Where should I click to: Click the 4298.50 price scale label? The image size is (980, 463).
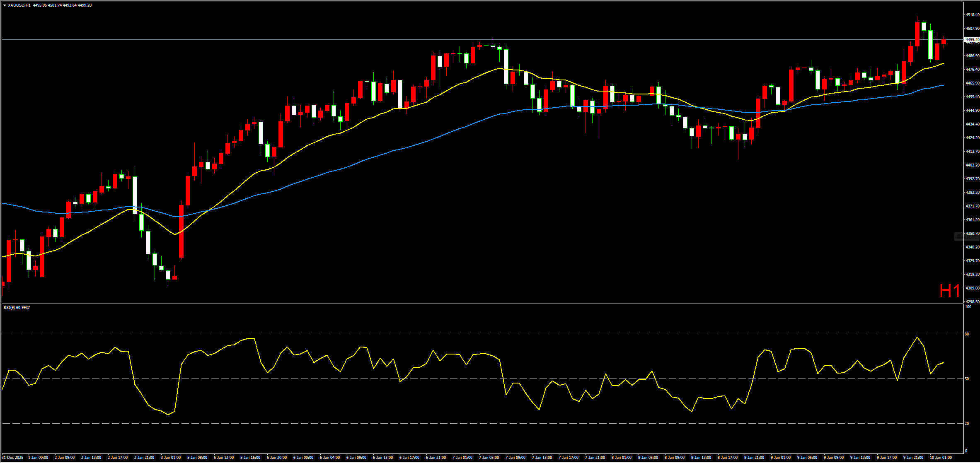972,302
